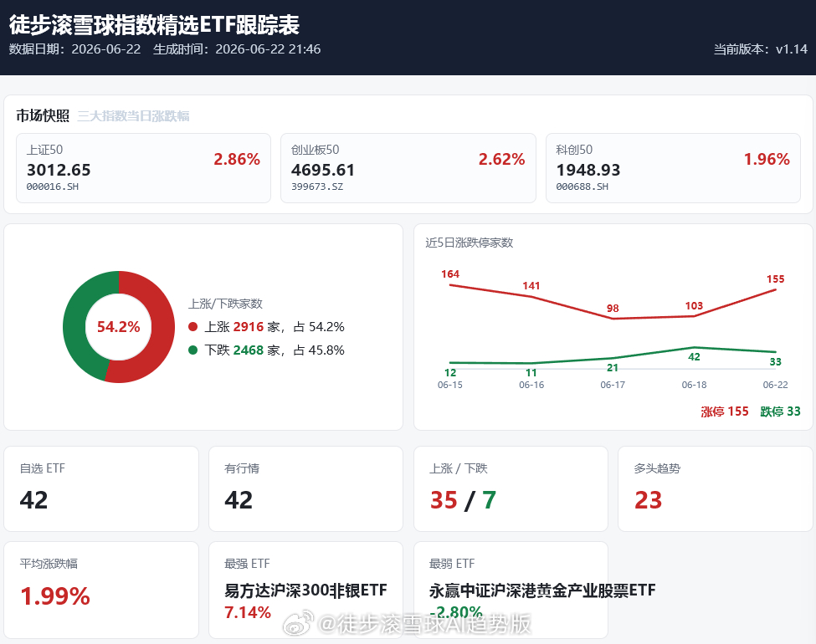Click the 06-22 axis date
This screenshot has width=816, height=644.
click(775, 385)
